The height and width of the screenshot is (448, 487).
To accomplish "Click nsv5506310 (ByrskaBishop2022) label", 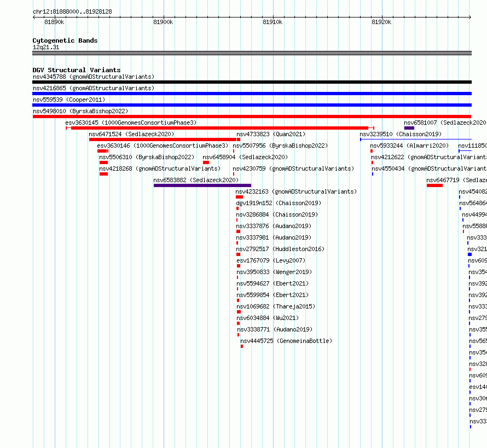I will (147, 157).
